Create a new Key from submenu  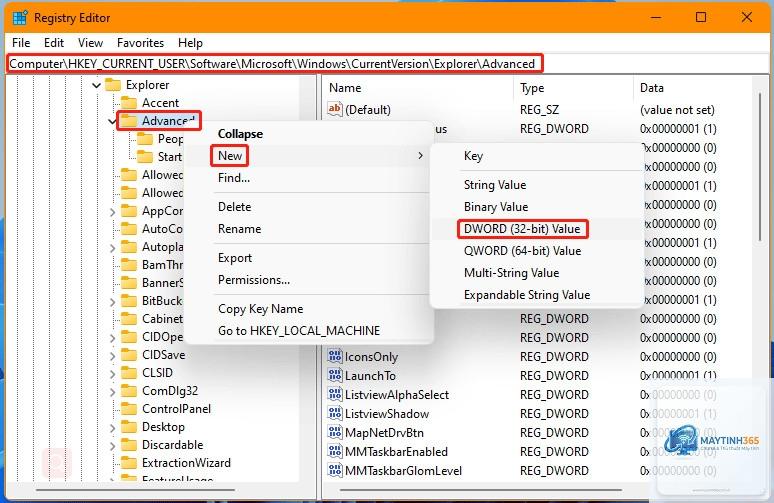pos(538,155)
